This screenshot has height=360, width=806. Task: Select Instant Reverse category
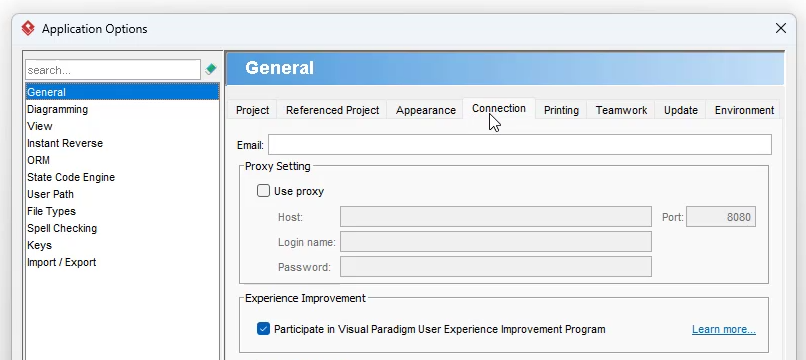(122, 143)
